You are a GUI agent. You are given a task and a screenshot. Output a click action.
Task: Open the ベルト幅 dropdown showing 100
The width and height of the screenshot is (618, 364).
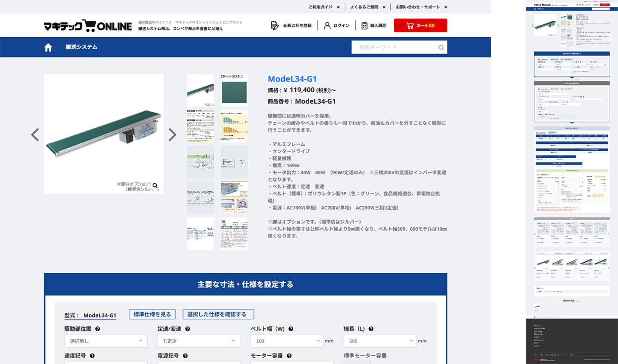(x=287, y=341)
